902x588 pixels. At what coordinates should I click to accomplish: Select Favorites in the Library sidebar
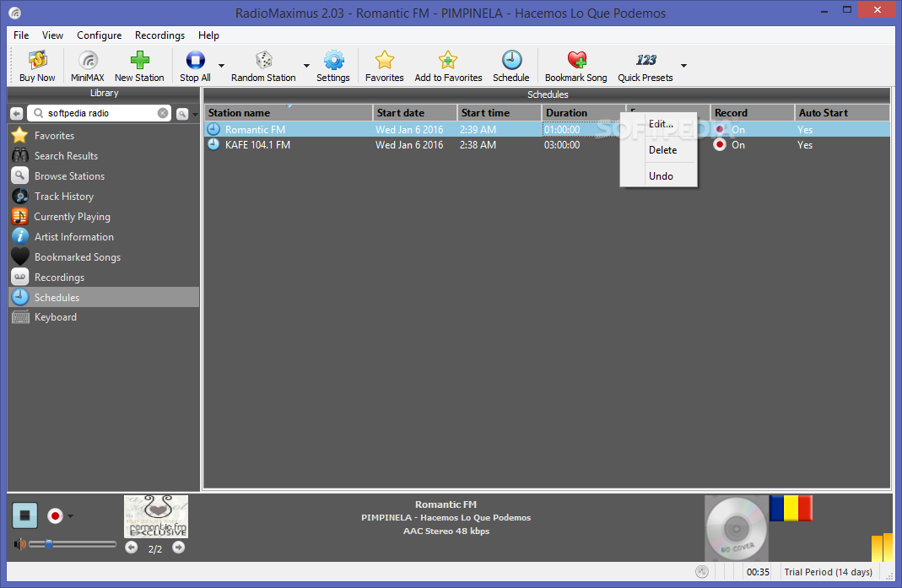click(104, 136)
